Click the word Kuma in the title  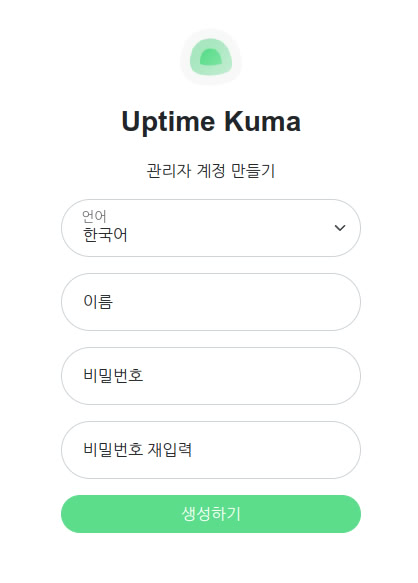pos(262,121)
